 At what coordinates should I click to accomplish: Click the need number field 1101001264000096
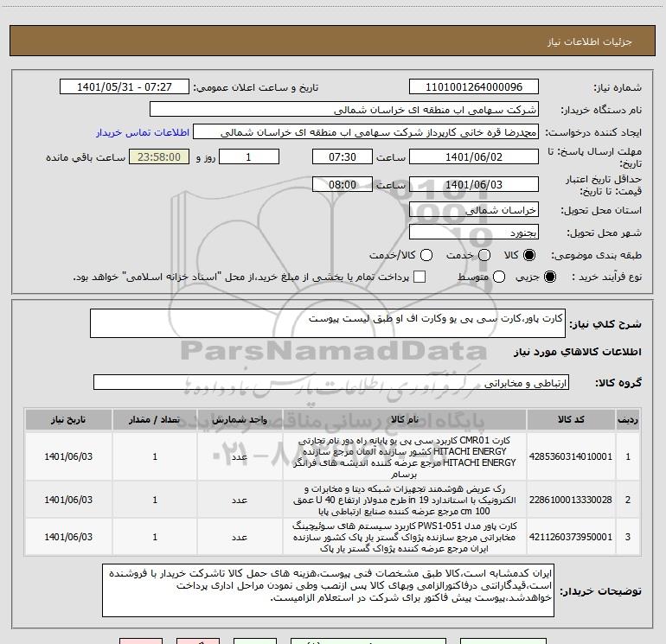pyautogui.click(x=474, y=87)
